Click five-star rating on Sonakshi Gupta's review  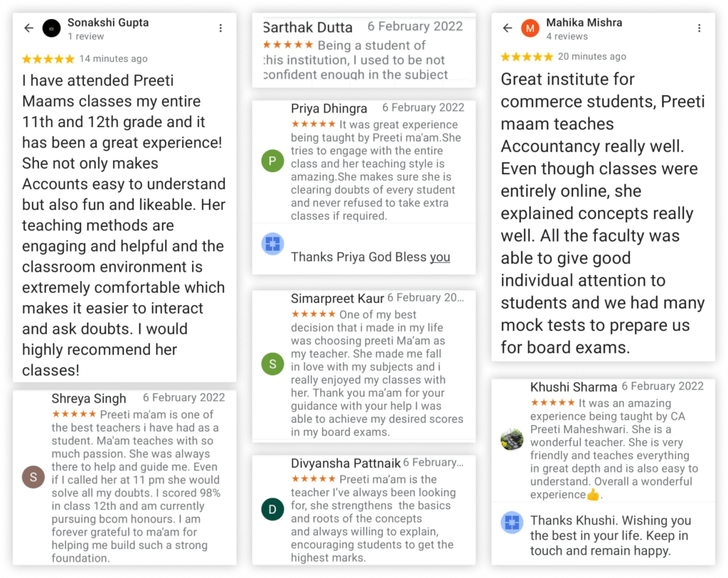click(x=48, y=59)
